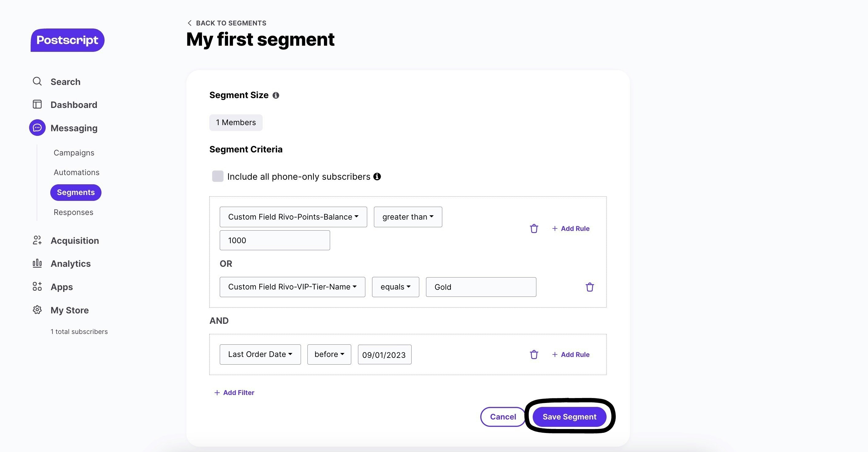Delete the Rivo-Points-Balance rule with trash icon
Viewport: 868px width, 452px height.
coord(534,228)
